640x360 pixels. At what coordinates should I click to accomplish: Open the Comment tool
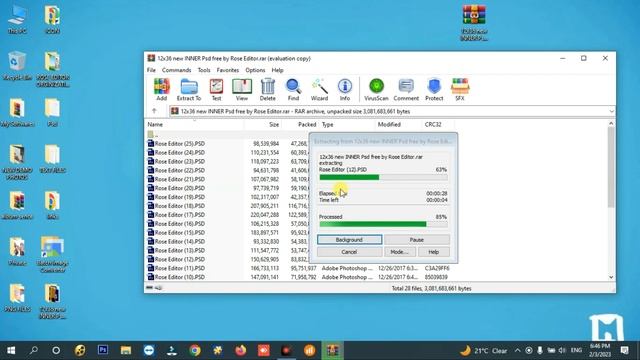click(x=406, y=89)
